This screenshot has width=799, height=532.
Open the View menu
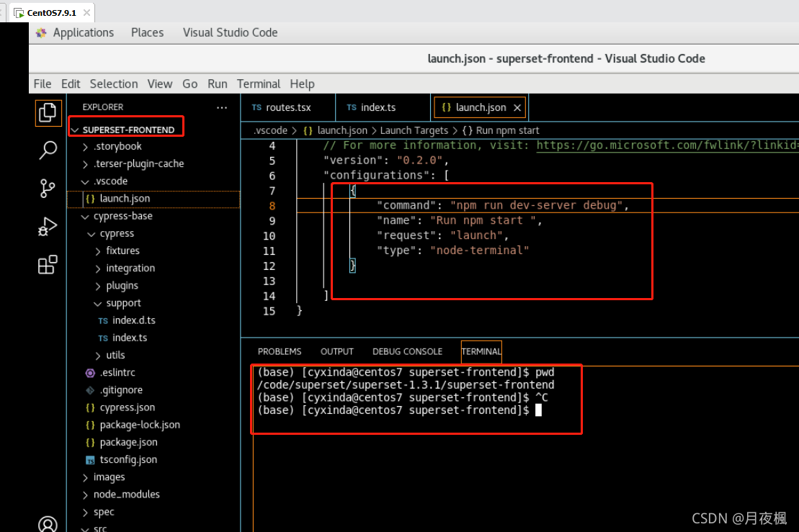click(x=159, y=84)
